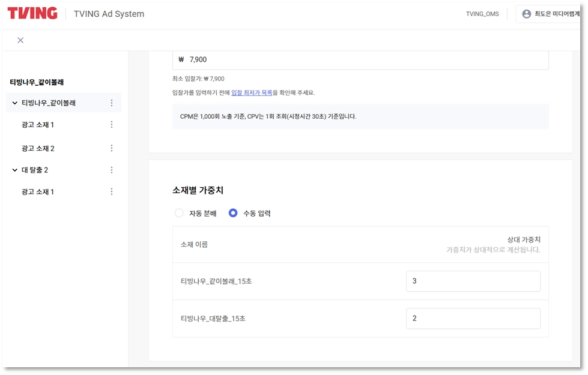This screenshot has height=375, width=588.
Task: Click the TVING logo
Action: (32, 13)
